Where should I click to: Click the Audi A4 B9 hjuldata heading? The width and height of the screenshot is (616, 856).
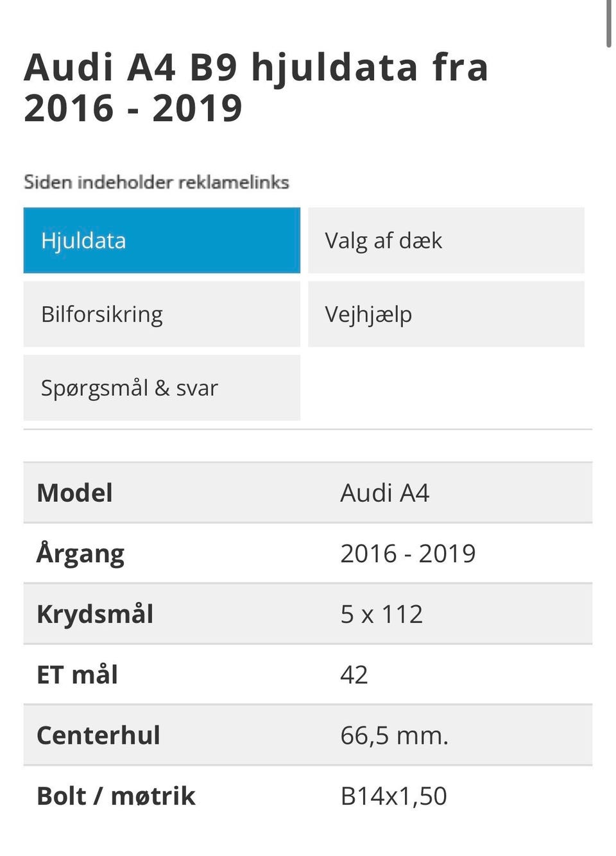point(257,87)
